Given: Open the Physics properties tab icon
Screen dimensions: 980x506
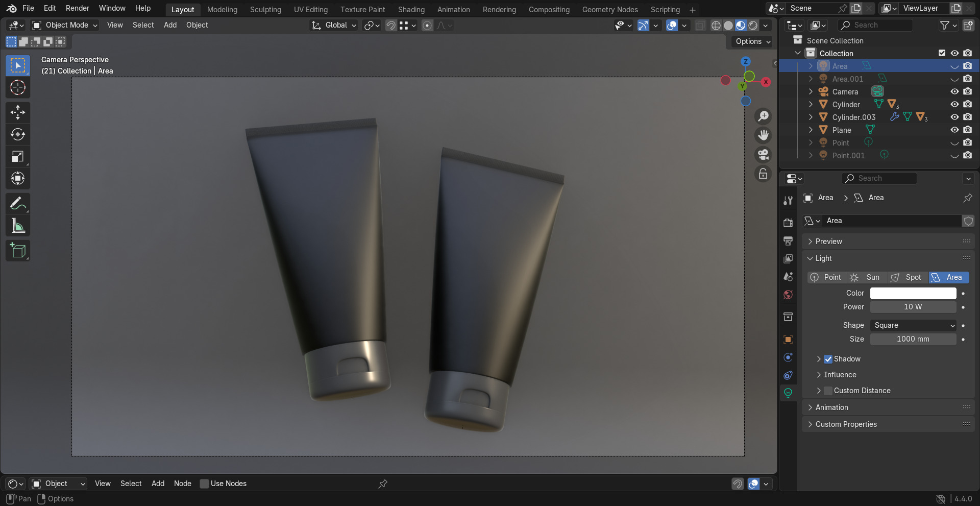Looking at the screenshot, I should [788, 357].
